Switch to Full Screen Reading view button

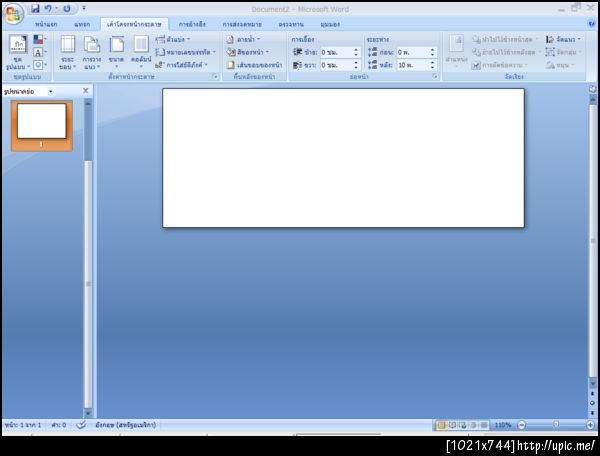[452, 425]
